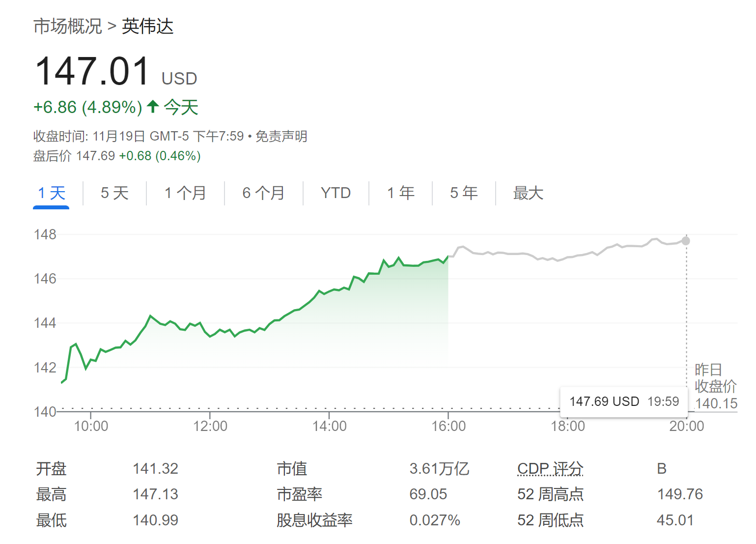The height and width of the screenshot is (544, 756).
Task: Show the 6 个月 chart range
Action: coord(263,193)
